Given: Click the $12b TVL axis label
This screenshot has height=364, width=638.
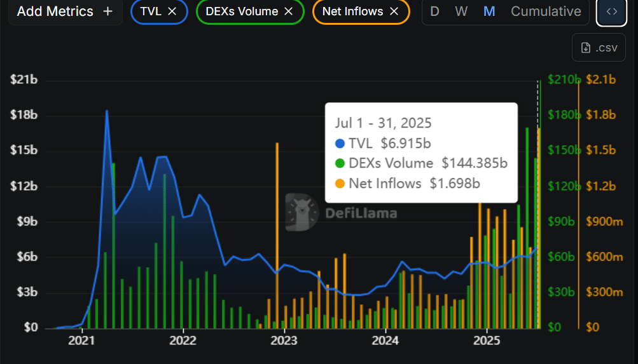Looking at the screenshot, I should click(24, 186).
